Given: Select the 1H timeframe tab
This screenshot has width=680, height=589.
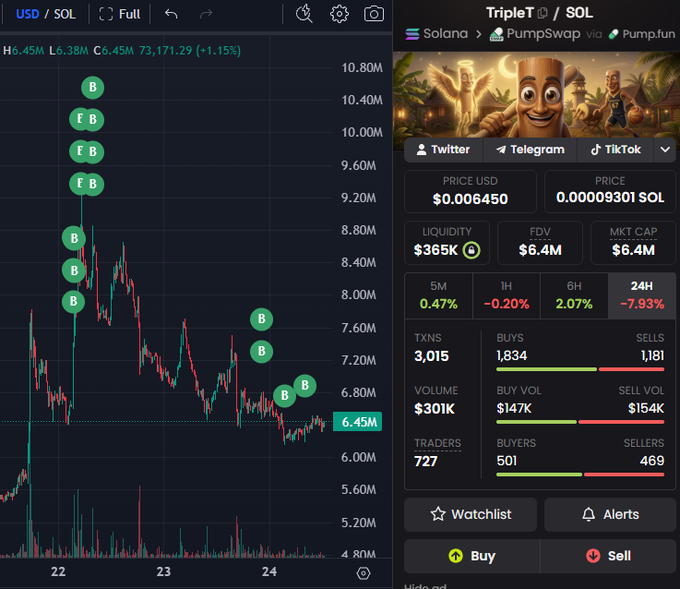Looking at the screenshot, I should pyautogui.click(x=506, y=296).
